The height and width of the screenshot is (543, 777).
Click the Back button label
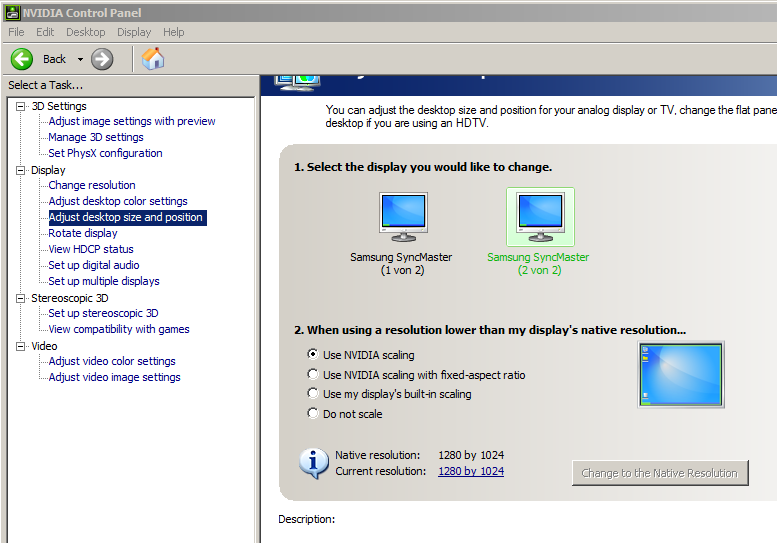[x=54, y=59]
